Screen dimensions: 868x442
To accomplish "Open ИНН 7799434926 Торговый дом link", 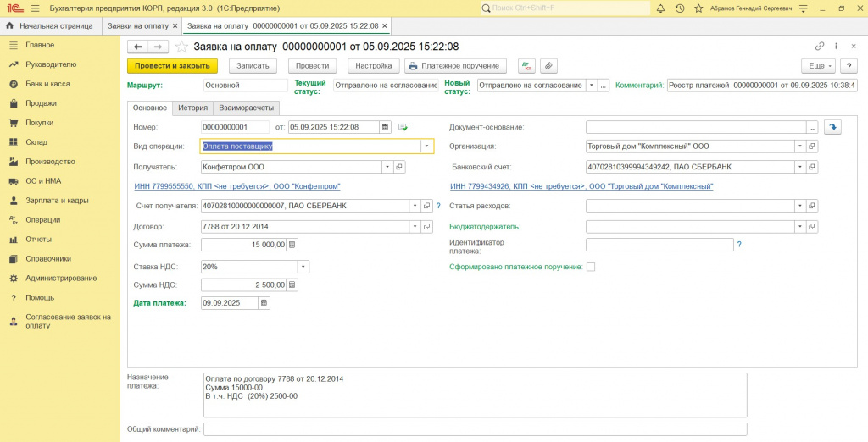I will pyautogui.click(x=581, y=187).
